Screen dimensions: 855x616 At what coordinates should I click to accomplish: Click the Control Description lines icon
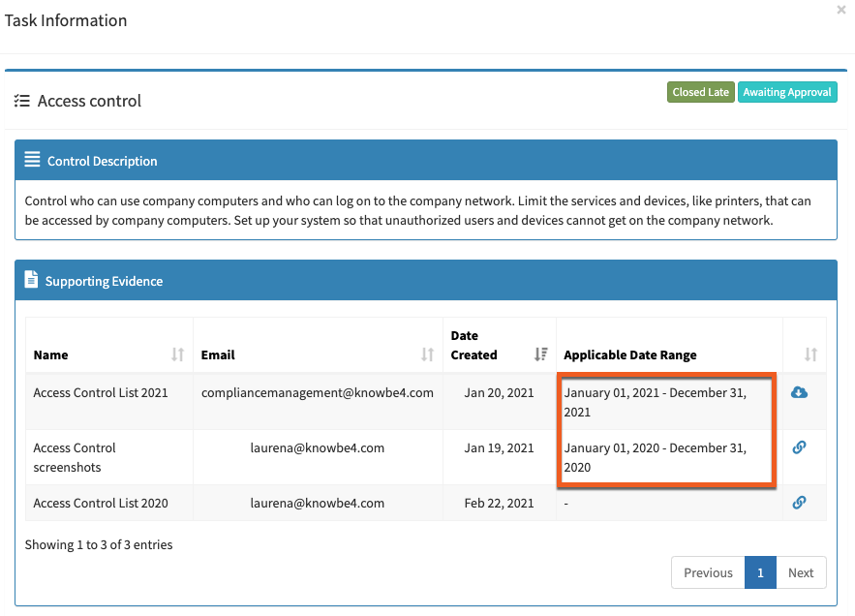point(32,159)
